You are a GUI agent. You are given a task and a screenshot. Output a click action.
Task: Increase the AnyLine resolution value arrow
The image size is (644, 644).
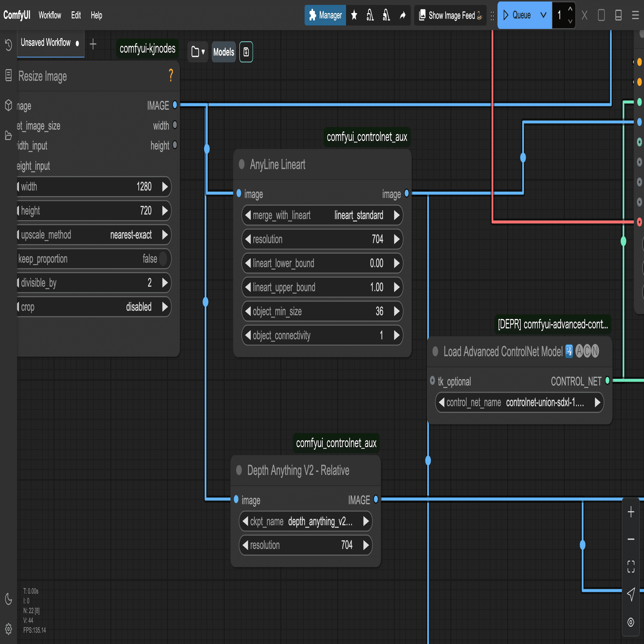397,239
